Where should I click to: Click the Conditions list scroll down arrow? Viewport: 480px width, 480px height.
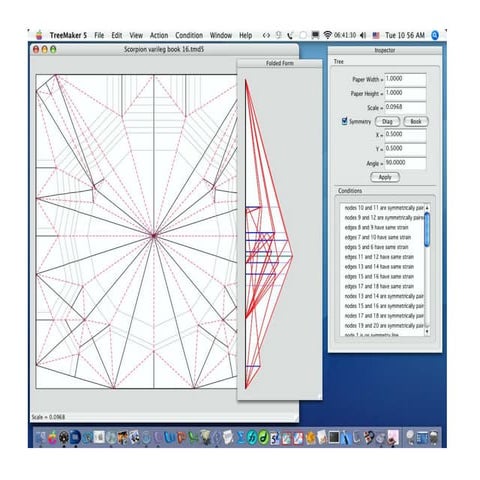tap(427, 332)
